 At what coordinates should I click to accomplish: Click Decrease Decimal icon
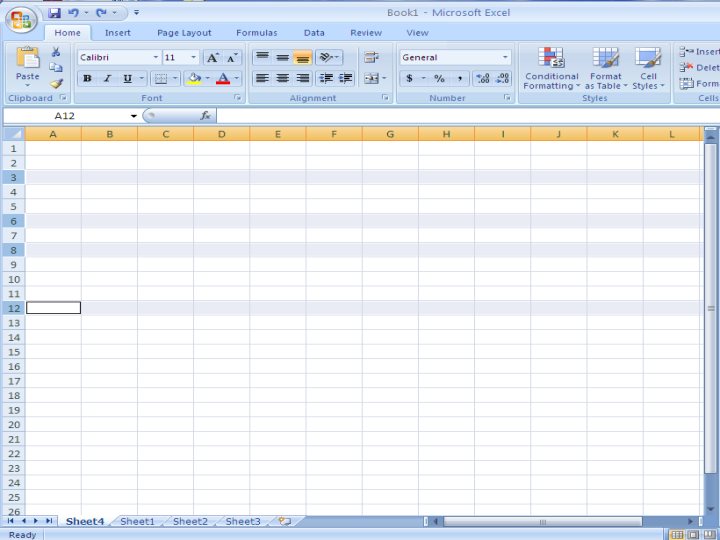tap(502, 79)
